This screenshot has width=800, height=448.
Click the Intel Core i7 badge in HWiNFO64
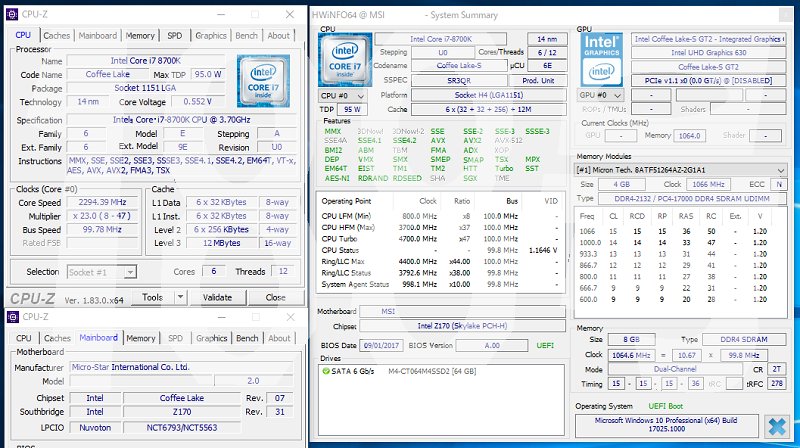pyautogui.click(x=345, y=59)
